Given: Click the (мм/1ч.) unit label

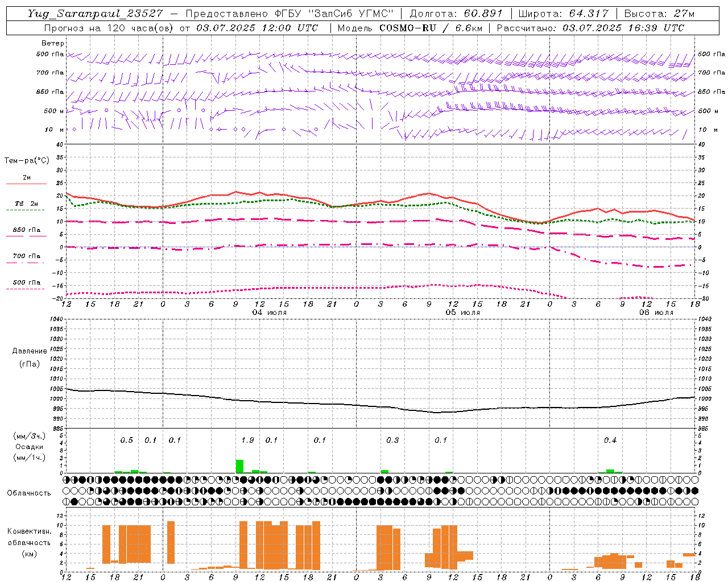Looking at the screenshot, I should click(30, 458).
